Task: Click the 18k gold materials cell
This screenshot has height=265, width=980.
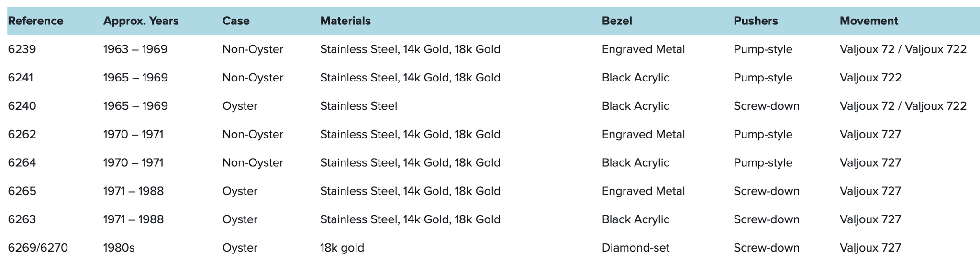Action: point(342,248)
